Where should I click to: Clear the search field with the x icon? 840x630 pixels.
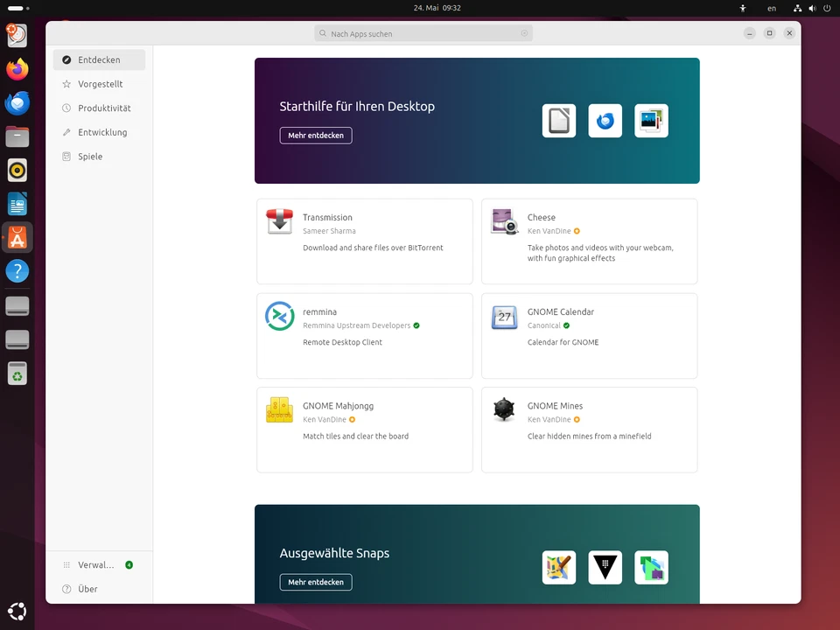[x=524, y=33]
